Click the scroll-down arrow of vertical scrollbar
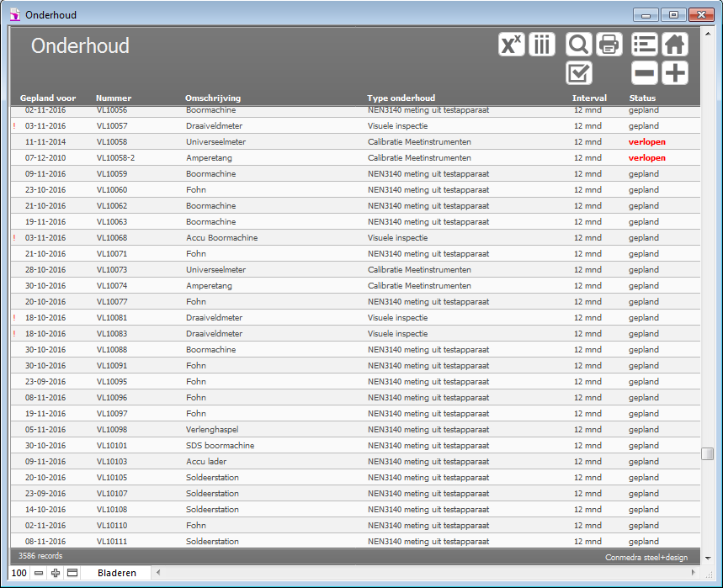 (707, 558)
